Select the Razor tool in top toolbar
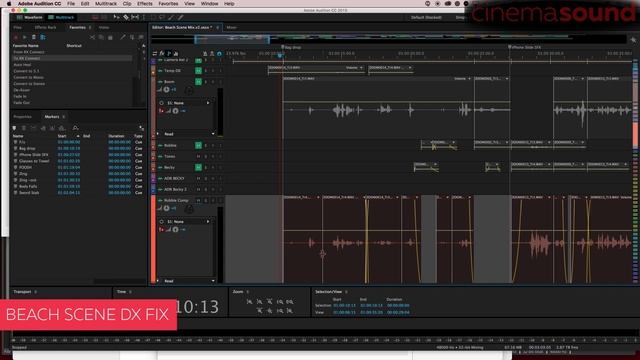Viewport: 640px width, 360px height. (126, 18)
